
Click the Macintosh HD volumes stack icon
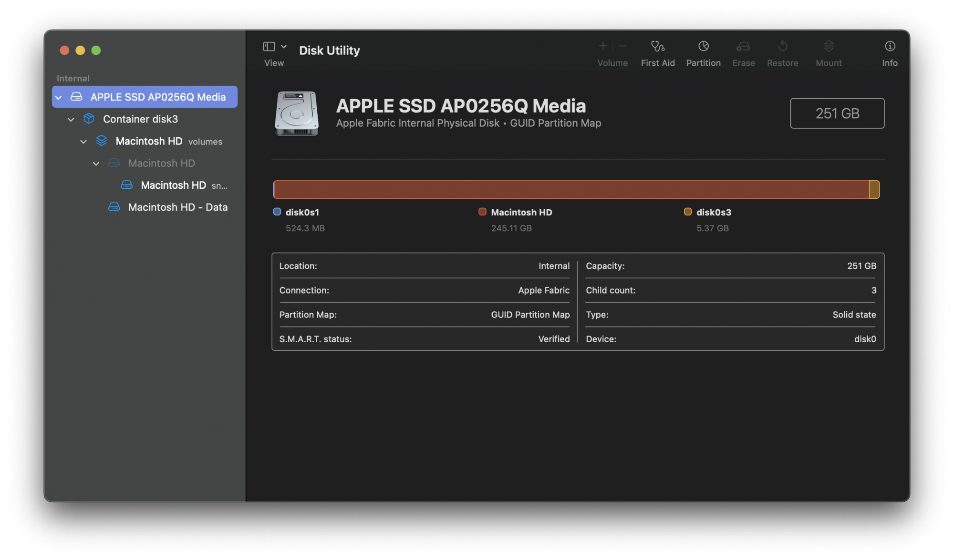pos(102,141)
